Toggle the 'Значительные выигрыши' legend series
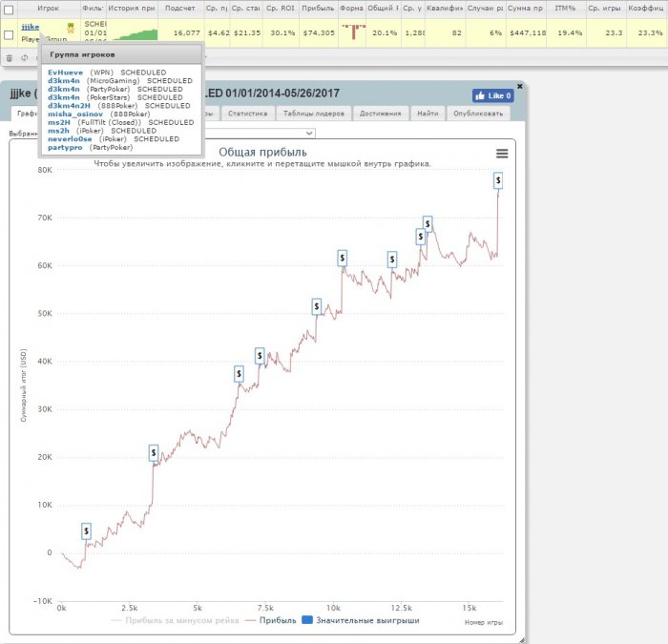 coord(361,620)
